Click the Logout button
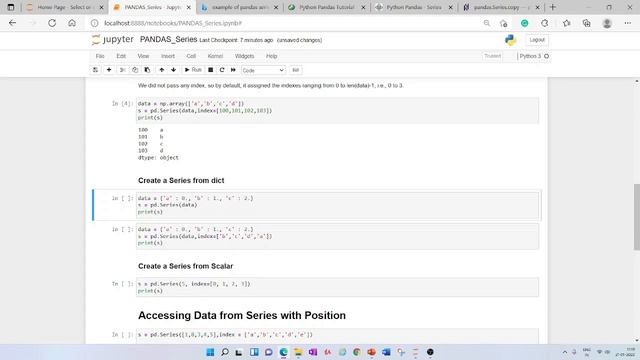 (537, 40)
